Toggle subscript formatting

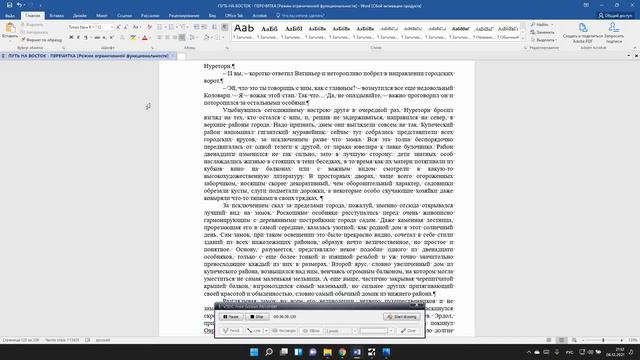pos(104,38)
